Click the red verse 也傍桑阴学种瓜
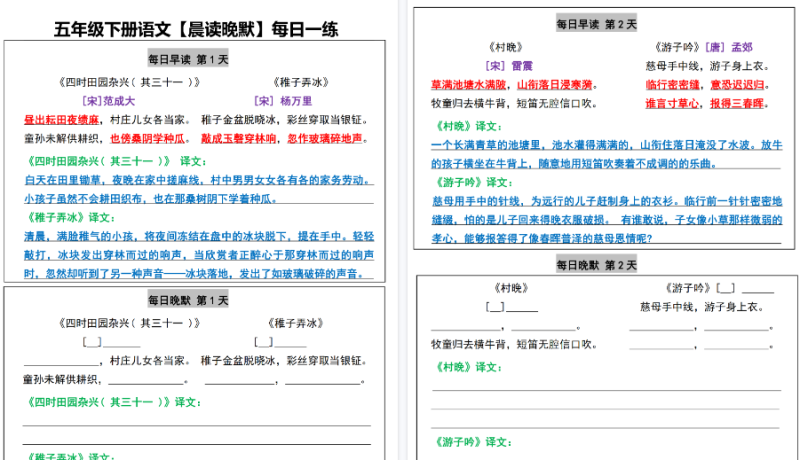 tap(147, 139)
